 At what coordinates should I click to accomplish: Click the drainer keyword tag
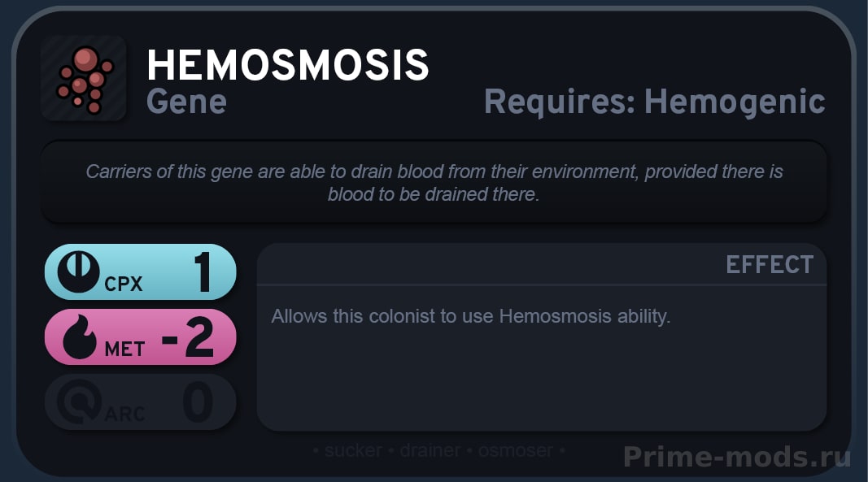point(430,450)
